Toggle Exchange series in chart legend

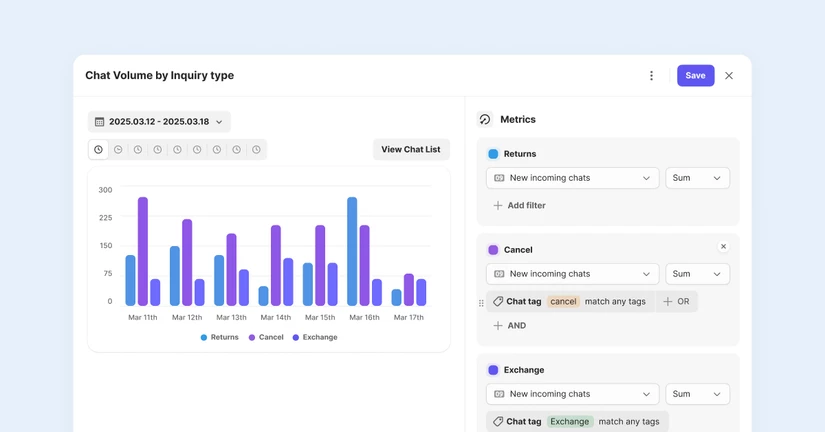click(x=314, y=338)
